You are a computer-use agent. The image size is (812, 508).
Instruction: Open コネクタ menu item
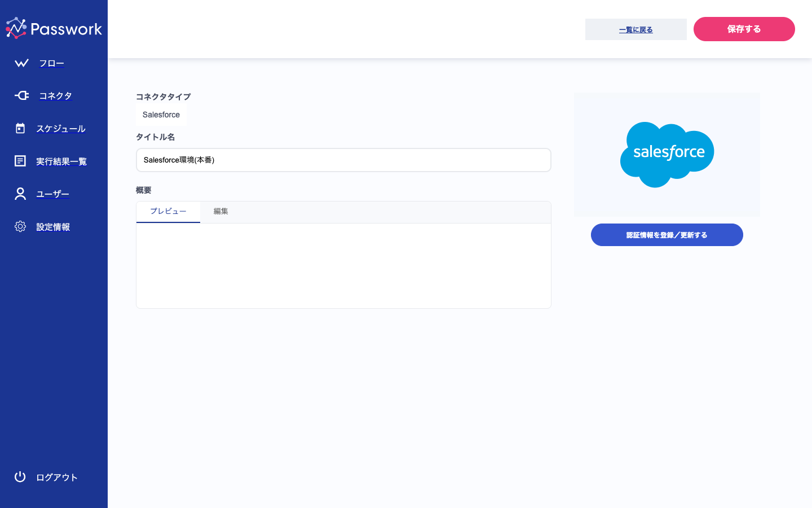[x=55, y=96]
